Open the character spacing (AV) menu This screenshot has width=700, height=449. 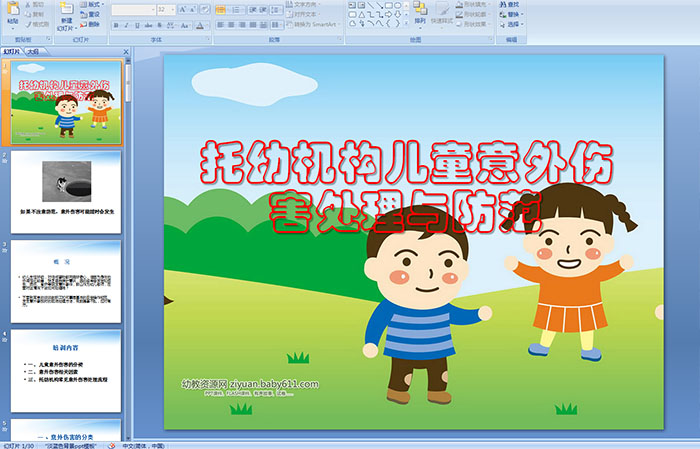coord(171,25)
